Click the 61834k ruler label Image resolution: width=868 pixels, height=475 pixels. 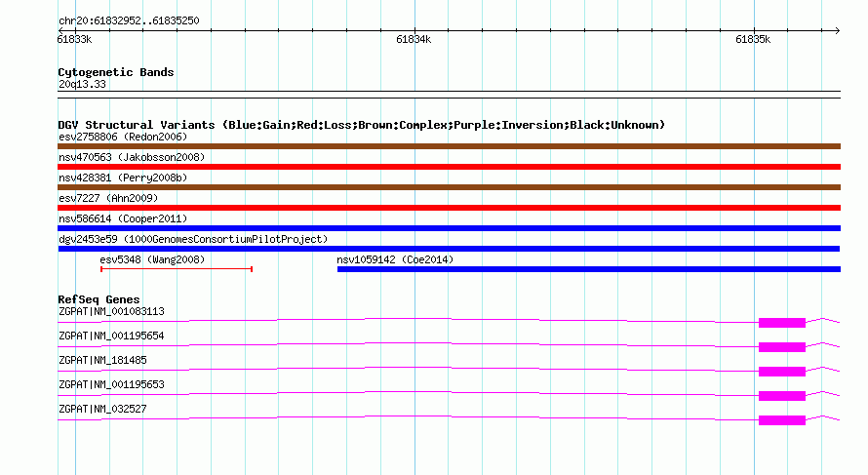tap(414, 39)
